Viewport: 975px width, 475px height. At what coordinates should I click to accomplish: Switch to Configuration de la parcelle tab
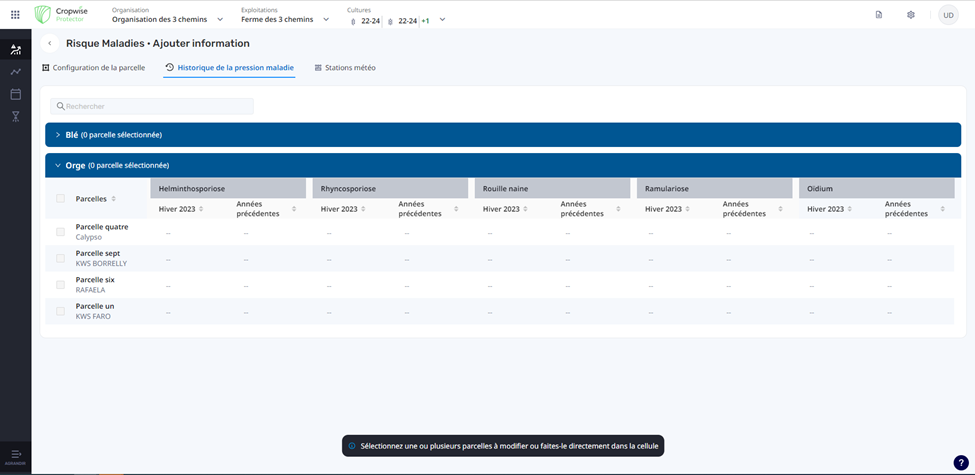93,68
